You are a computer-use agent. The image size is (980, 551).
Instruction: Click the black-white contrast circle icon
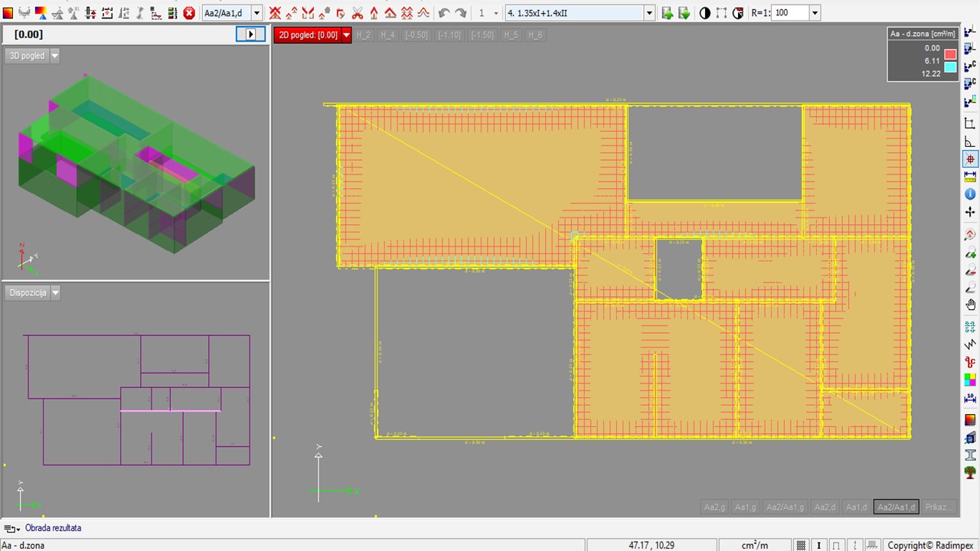point(704,13)
